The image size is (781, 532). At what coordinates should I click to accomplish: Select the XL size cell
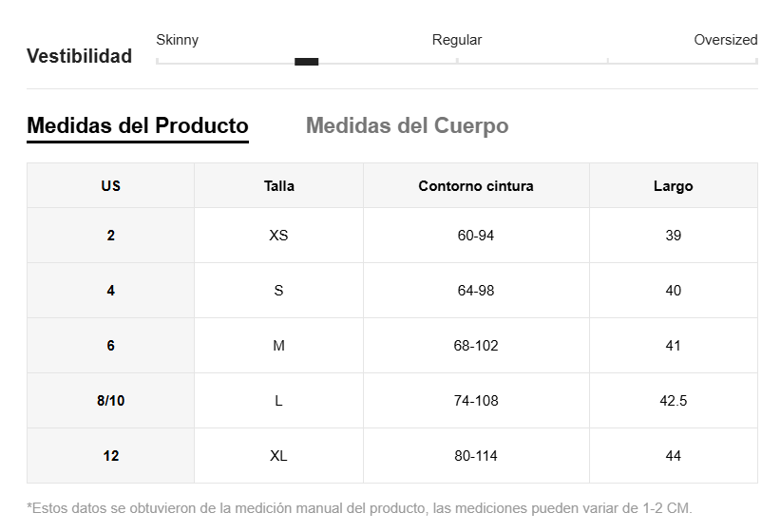click(x=278, y=456)
